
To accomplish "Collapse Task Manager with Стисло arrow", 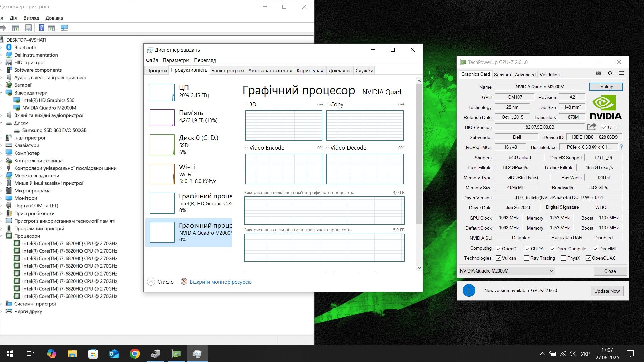I will (x=151, y=282).
